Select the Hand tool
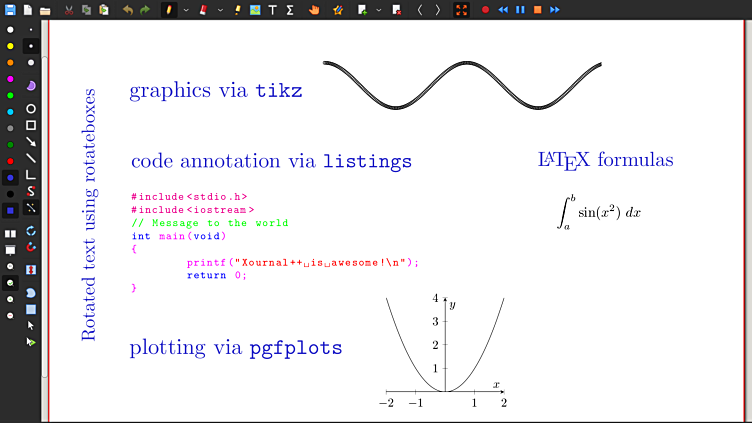The image size is (752, 423). (x=314, y=10)
